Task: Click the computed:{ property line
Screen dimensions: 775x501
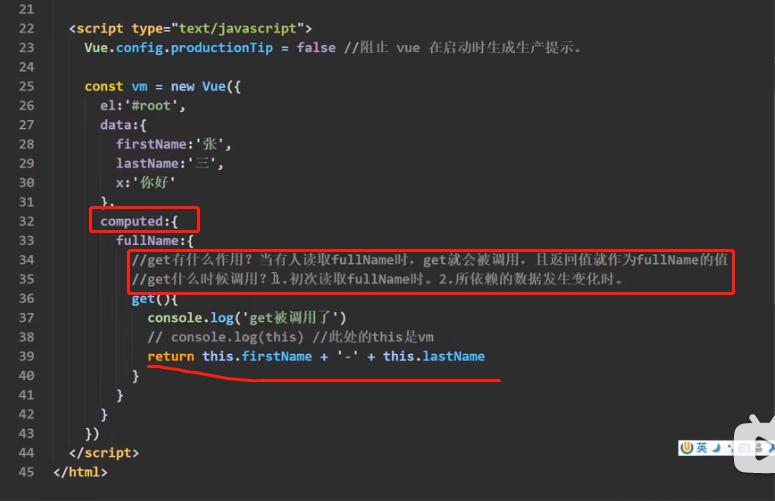Action: (x=139, y=221)
